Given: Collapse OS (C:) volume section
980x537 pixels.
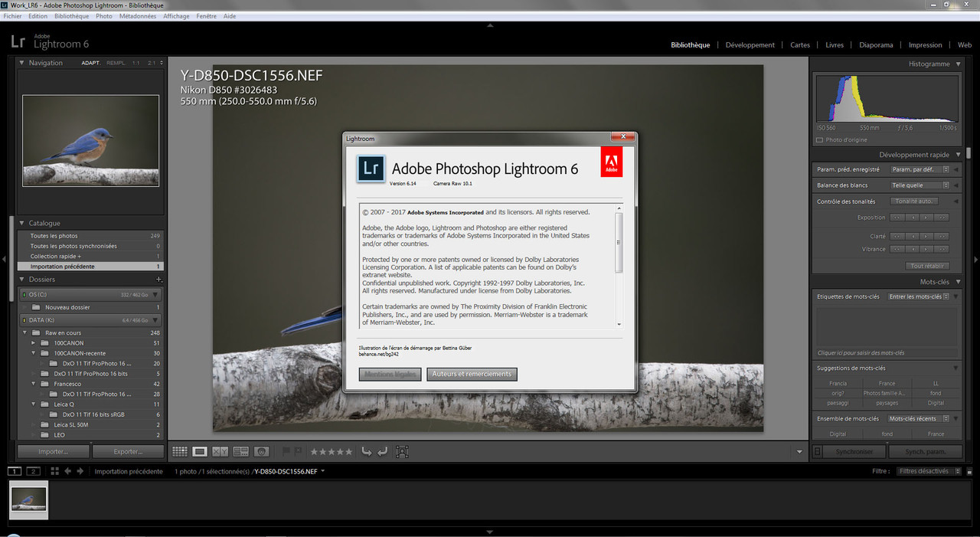Looking at the screenshot, I should coord(156,294).
